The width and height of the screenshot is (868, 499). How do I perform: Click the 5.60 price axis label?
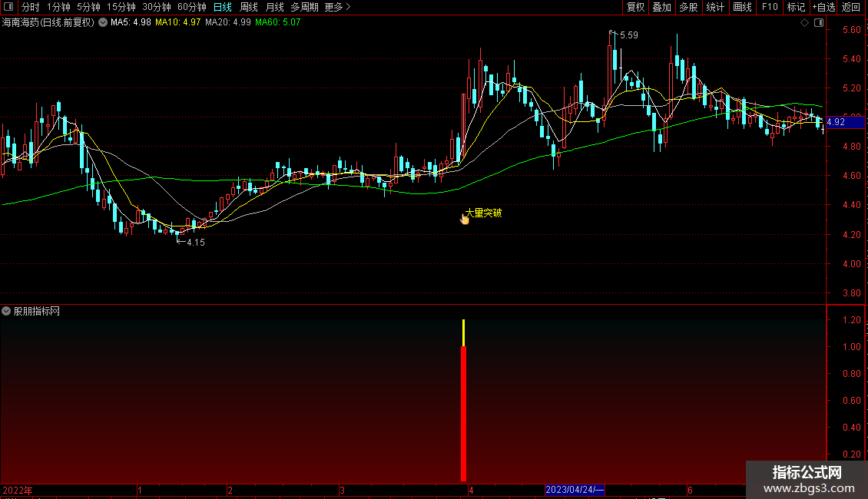click(x=851, y=30)
